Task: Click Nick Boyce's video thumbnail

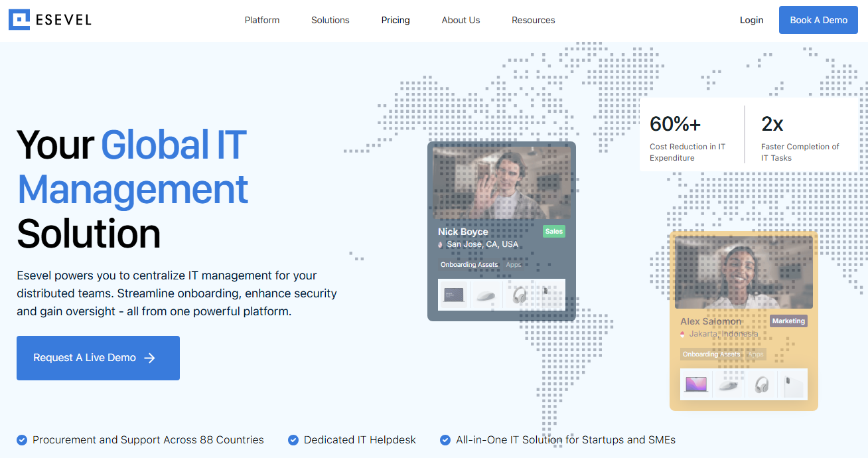Action: pyautogui.click(x=501, y=183)
